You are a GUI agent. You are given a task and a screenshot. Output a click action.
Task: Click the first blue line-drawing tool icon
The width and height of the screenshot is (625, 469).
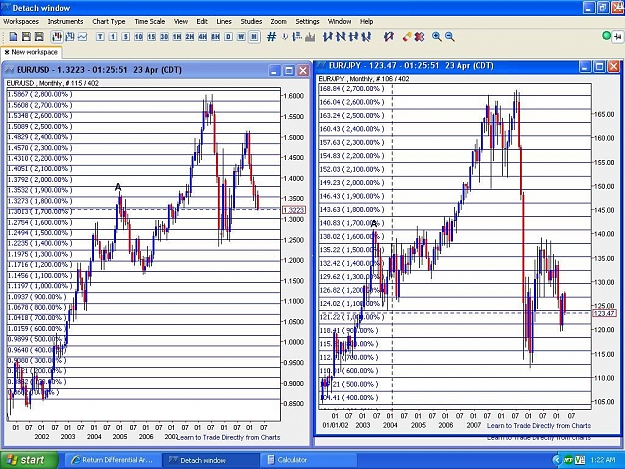(x=328, y=37)
